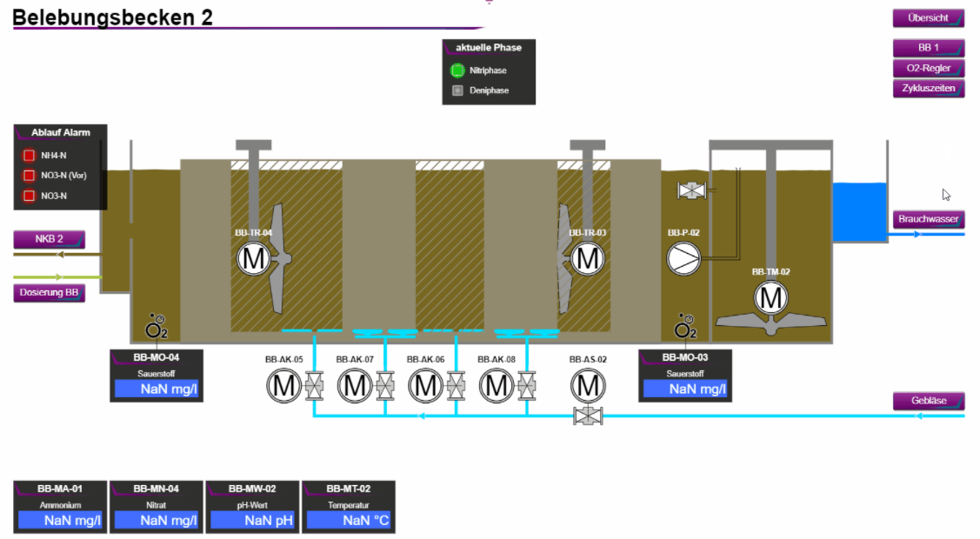The height and width of the screenshot is (539, 980).
Task: Click the valve next to BB-AK-06 motor
Action: click(x=455, y=385)
